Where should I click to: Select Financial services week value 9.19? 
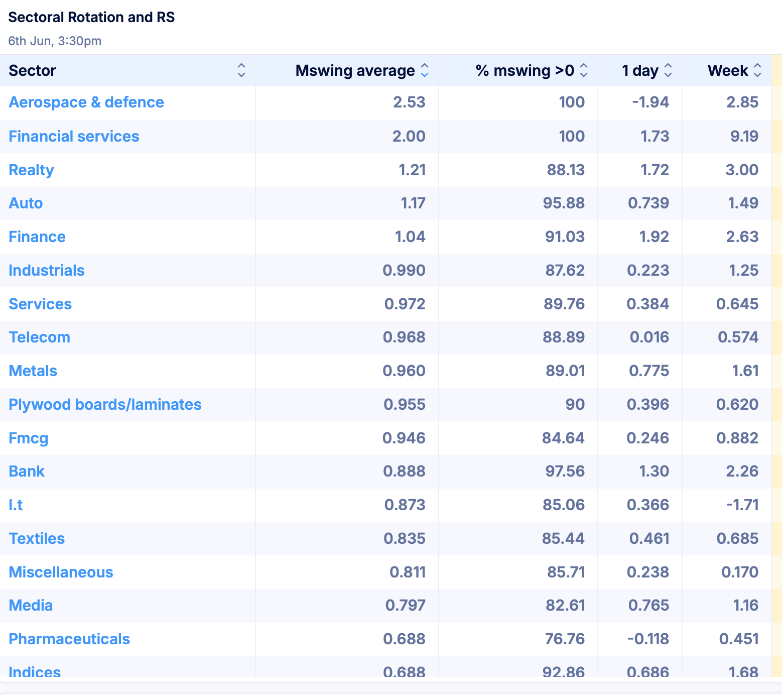tap(744, 137)
